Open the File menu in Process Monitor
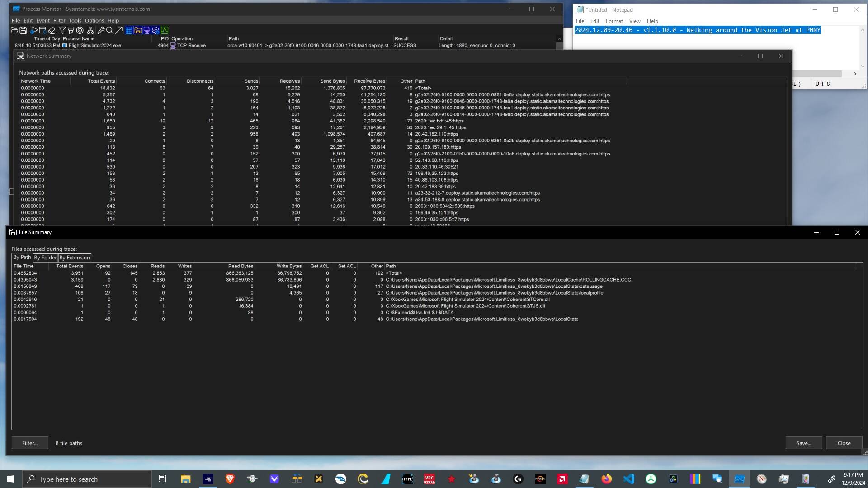 [16, 20]
